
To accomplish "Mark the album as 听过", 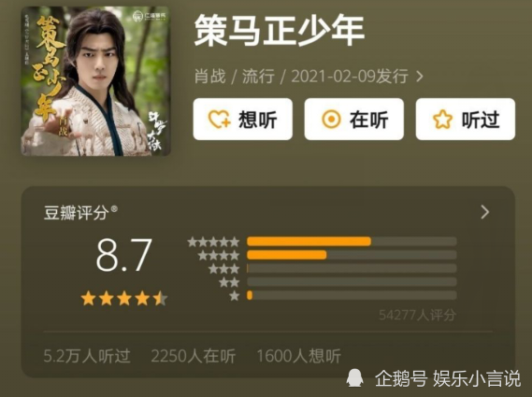I will click(466, 119).
